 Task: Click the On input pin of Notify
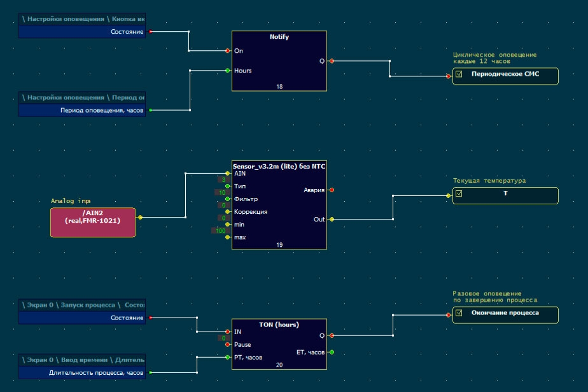(228, 51)
